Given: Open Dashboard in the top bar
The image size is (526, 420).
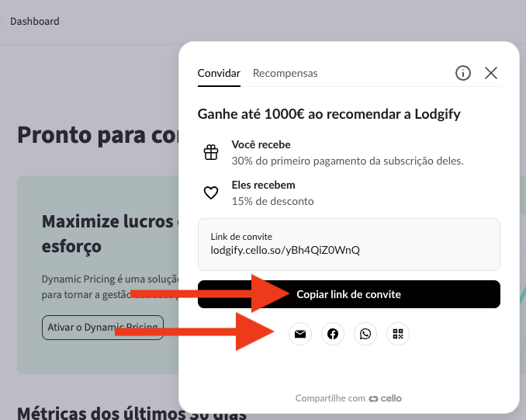Looking at the screenshot, I should (x=35, y=21).
